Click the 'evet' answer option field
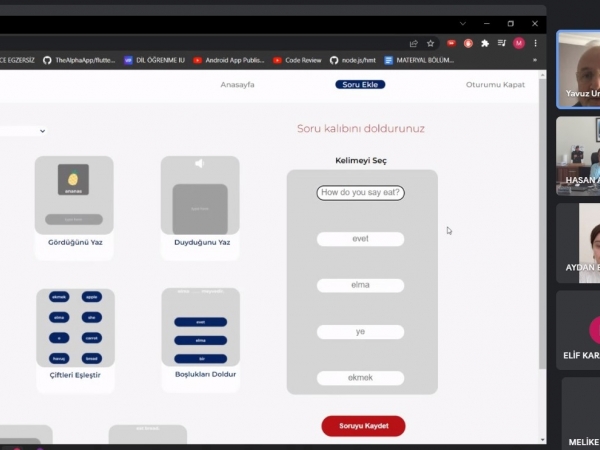 tap(360, 239)
